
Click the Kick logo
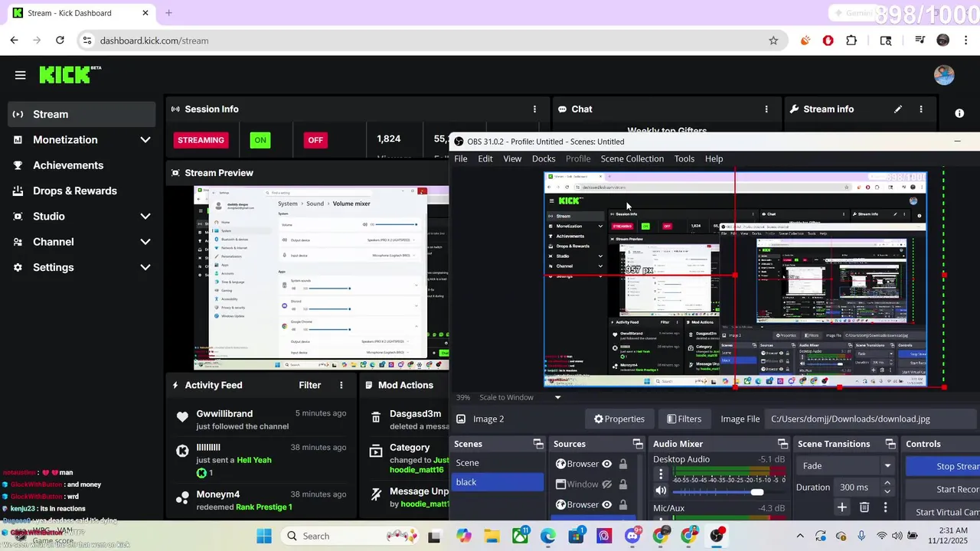pyautogui.click(x=70, y=74)
